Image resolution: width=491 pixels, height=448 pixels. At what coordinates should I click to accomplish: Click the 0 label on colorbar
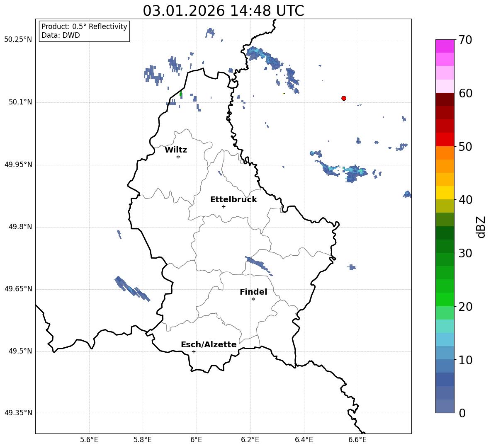point(462,413)
